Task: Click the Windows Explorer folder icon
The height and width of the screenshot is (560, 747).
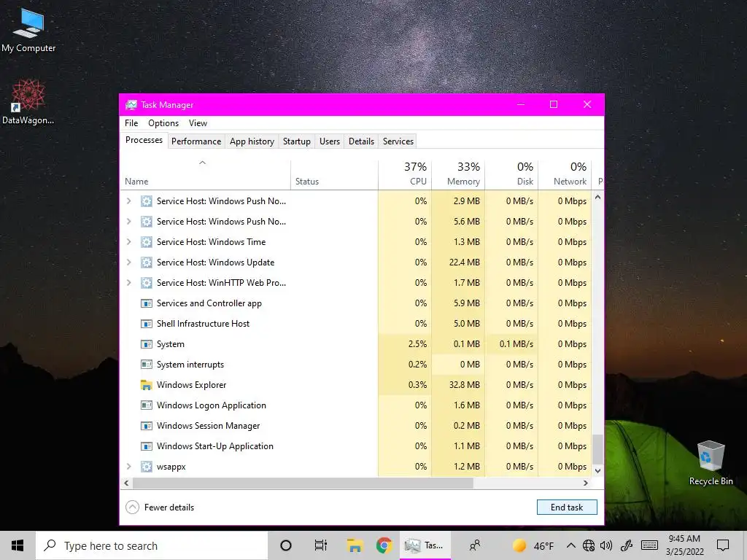Action: point(146,385)
